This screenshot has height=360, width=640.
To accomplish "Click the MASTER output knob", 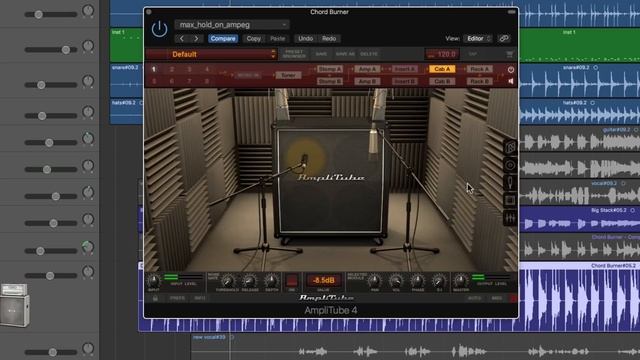I will 460,281.
